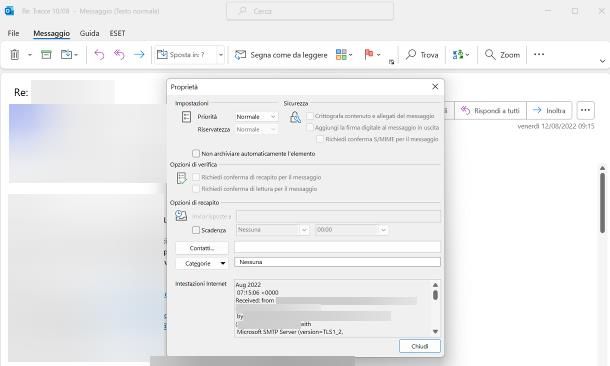The width and height of the screenshot is (610, 366).
Task: Click the Outlook app icon in title bar
Action: click(9, 11)
